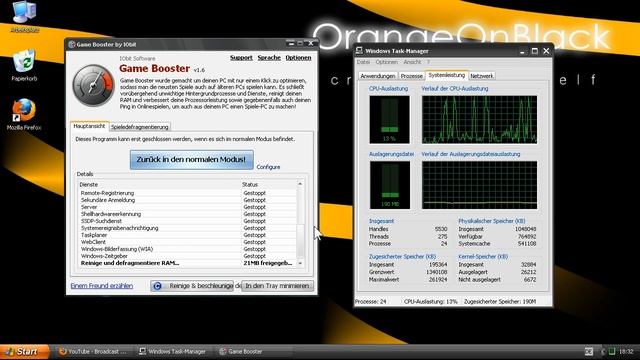Viewport: 640px width, 360px height.
Task: Click the Verfügbar physical memory value
Action: point(528,236)
